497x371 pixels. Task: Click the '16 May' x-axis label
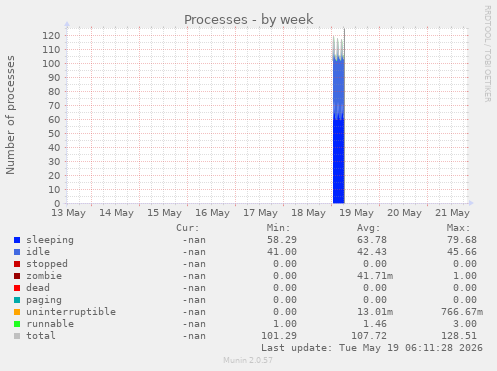(212, 213)
